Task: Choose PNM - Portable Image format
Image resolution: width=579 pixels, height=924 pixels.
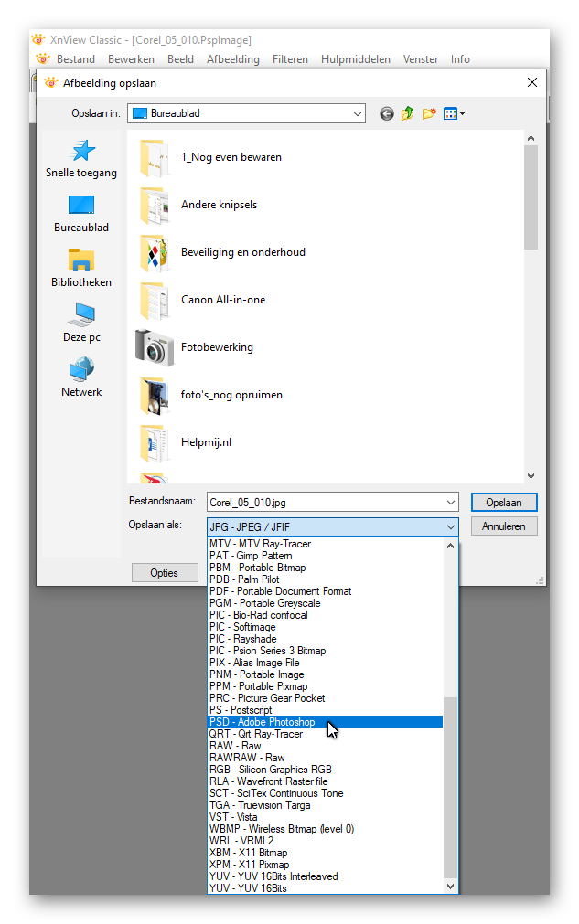Action: pos(326,674)
